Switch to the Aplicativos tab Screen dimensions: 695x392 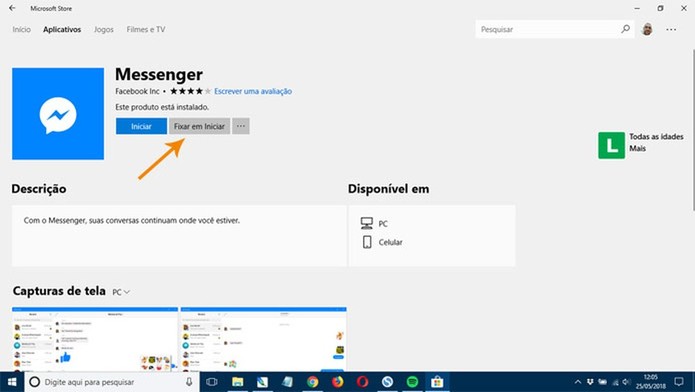[62, 29]
